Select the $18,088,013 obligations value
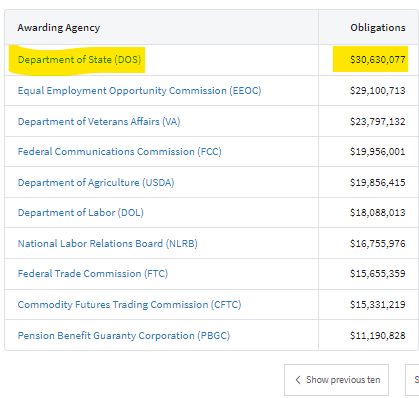The image size is (419, 398). [x=378, y=213]
